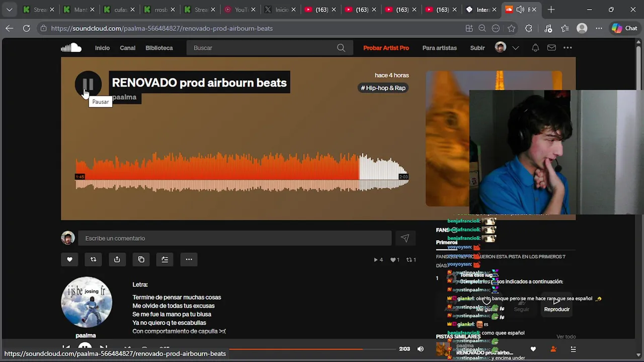644x362 pixels.
Task: Add track to next up queue
Action: click(x=165, y=259)
